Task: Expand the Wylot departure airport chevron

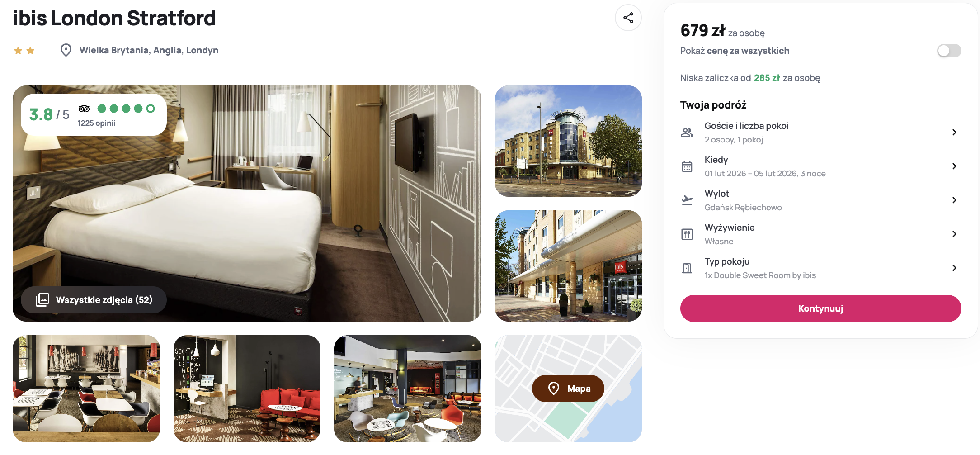Action: [954, 200]
